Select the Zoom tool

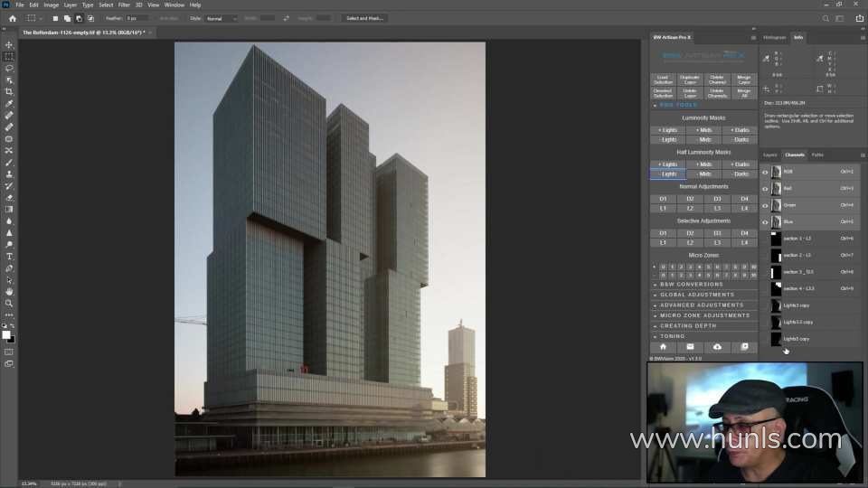(10, 304)
